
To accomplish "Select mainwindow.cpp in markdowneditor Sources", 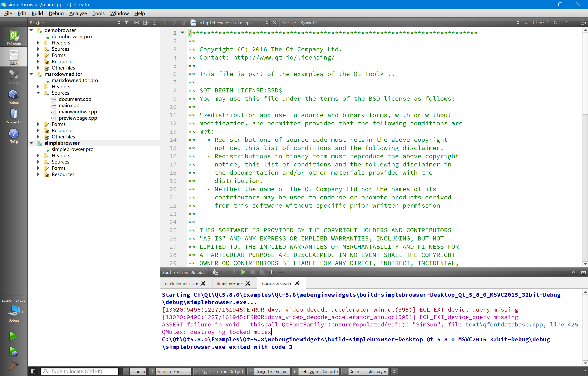I will 78,112.
